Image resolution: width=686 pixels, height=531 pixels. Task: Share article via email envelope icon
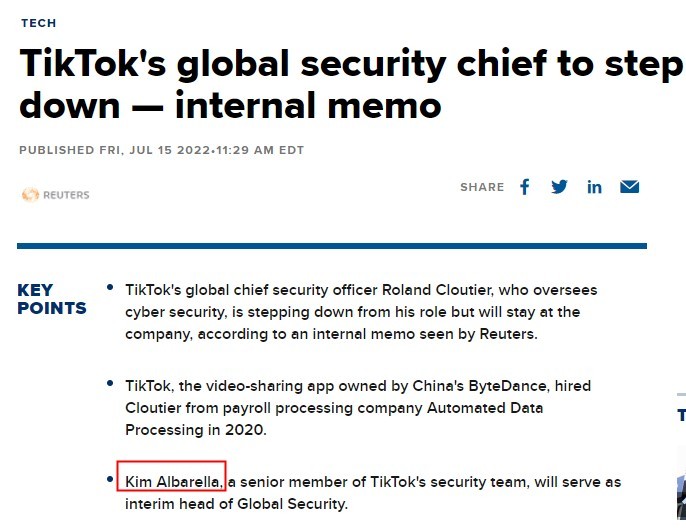[x=629, y=187]
